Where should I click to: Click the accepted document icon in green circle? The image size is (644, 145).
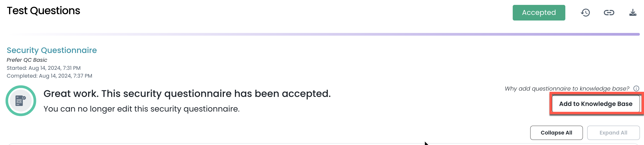coord(21,101)
